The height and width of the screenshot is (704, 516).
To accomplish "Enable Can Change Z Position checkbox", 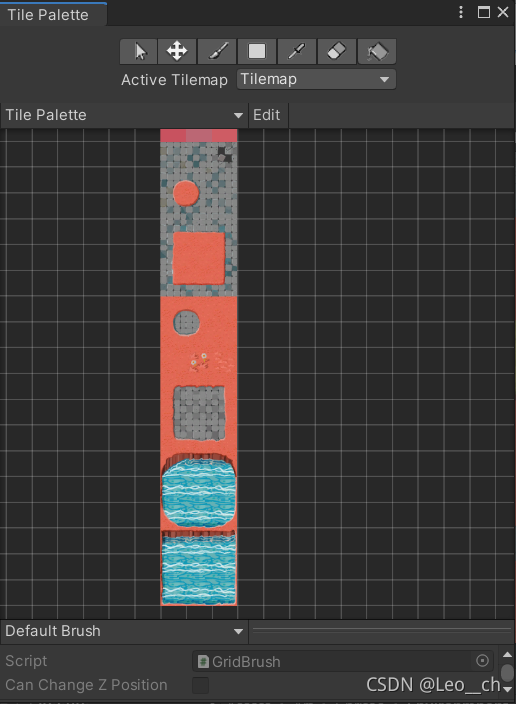I will [x=200, y=685].
